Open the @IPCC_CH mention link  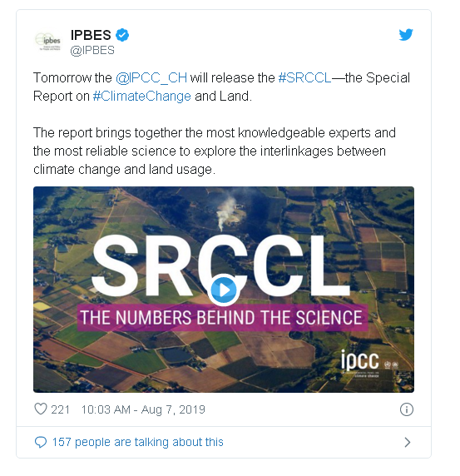tap(151, 77)
